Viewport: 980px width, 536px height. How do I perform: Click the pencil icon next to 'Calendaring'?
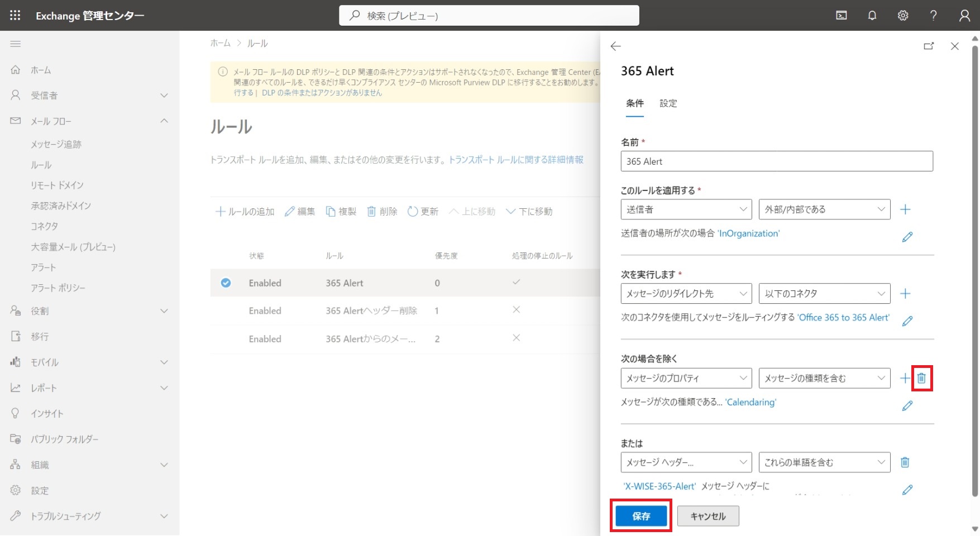[907, 406]
